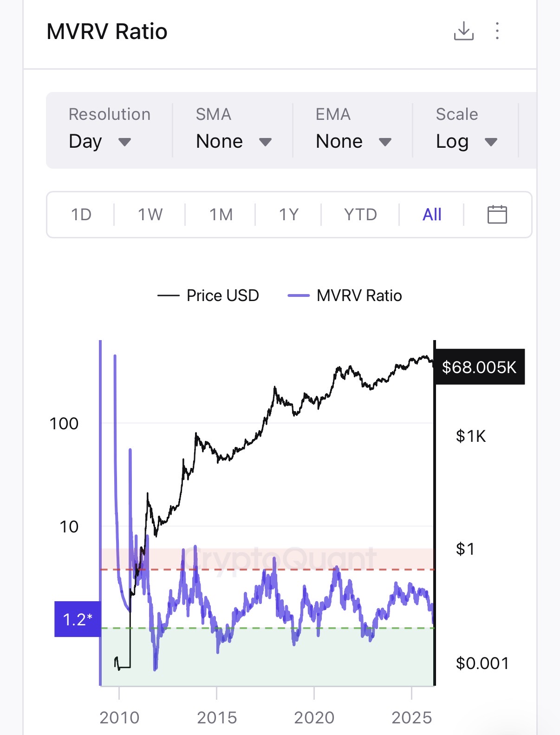Open the three-dot more options menu

coord(497,31)
